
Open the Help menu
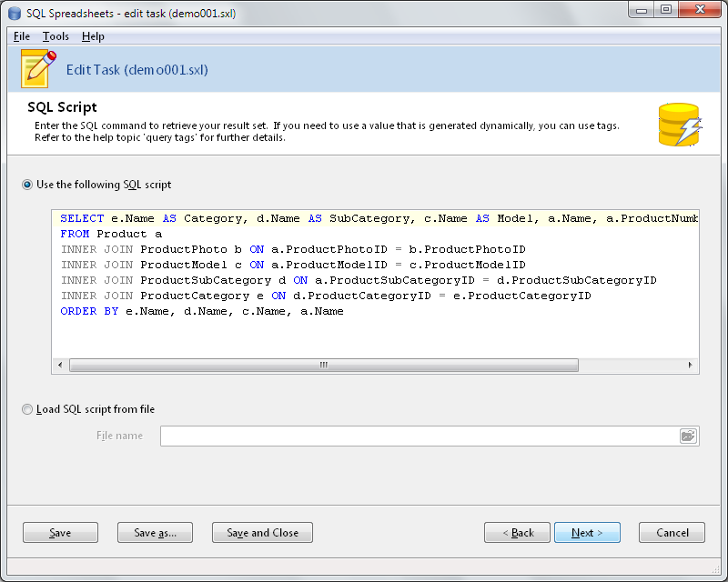93,36
